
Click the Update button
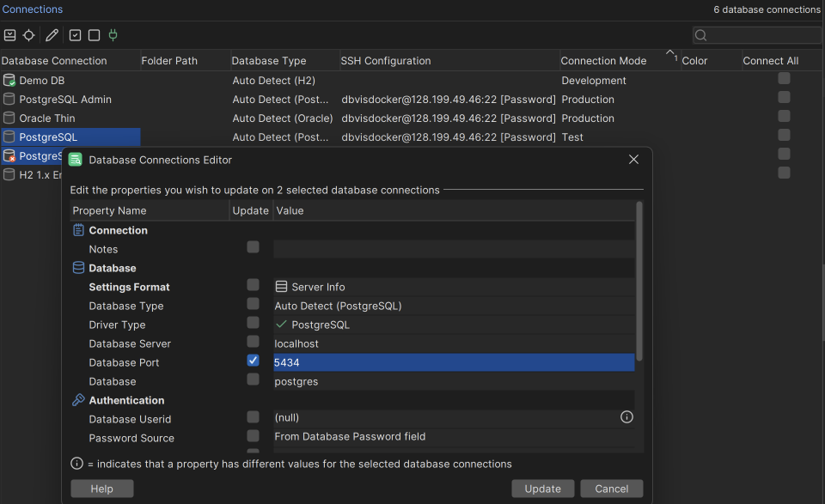[542, 488]
